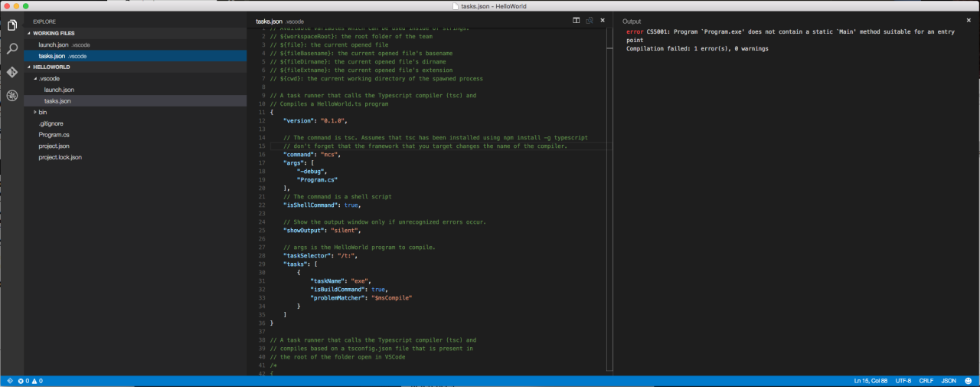Click the "--debug" argument line
Screen dimensions: 980x387
(312, 171)
